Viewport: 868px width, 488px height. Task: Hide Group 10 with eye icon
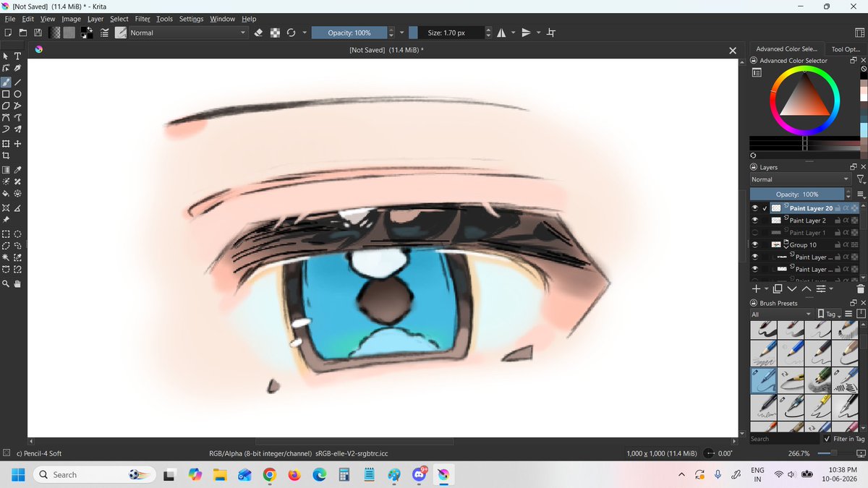755,245
